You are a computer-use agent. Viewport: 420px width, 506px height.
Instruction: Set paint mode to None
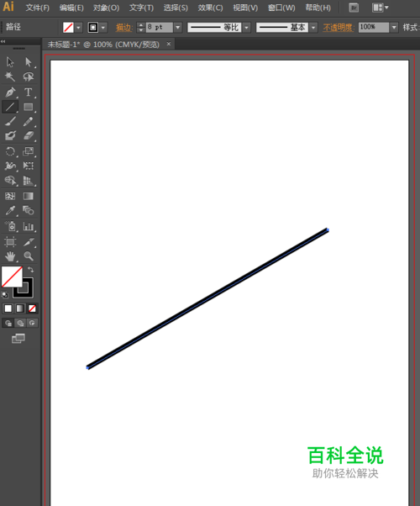point(32,308)
